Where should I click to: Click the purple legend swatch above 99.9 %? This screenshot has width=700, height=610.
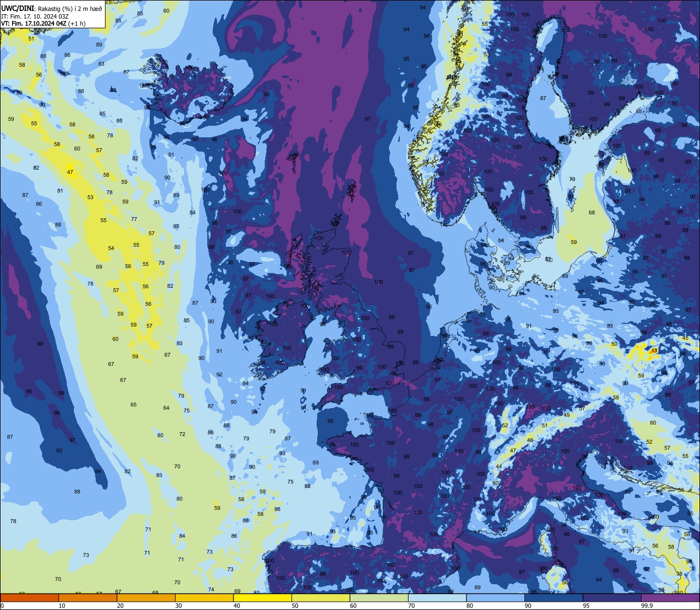point(670,597)
